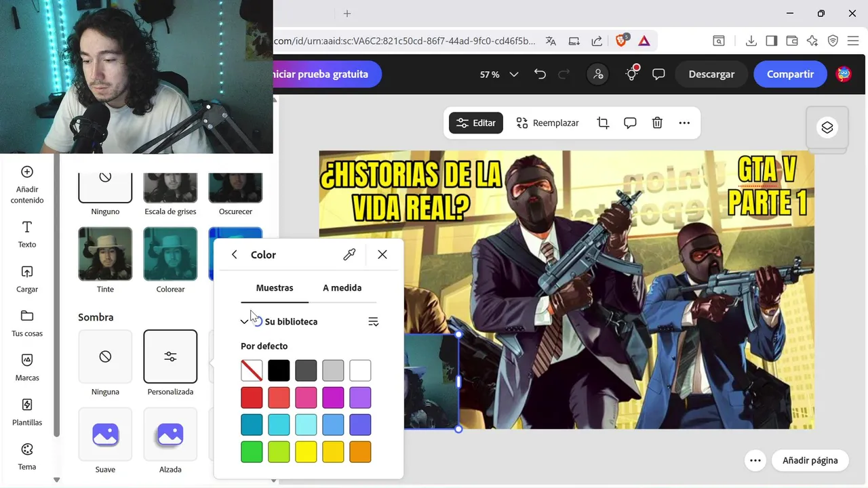This screenshot has width=868, height=488.
Task: Open a new browser tab
Action: coord(347,14)
